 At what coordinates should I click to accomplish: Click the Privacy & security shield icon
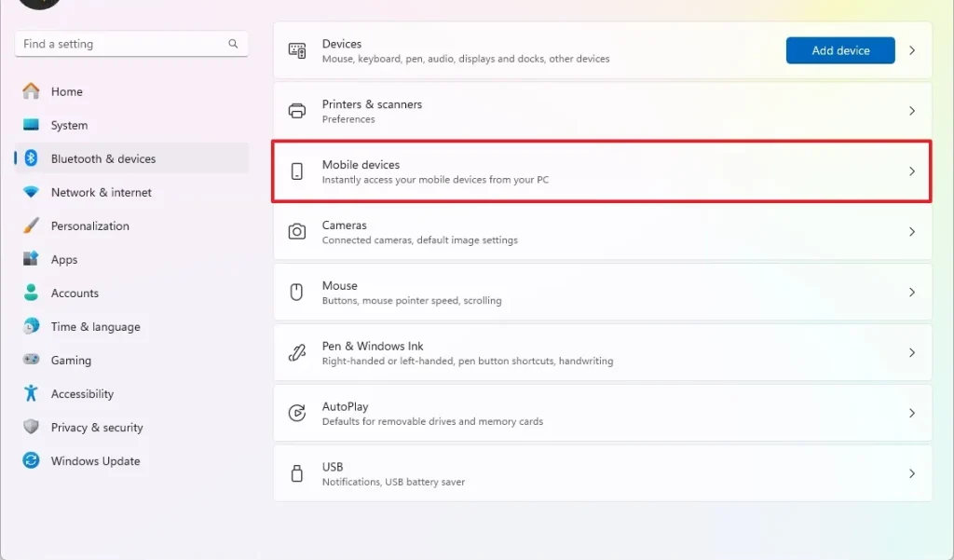(31, 427)
